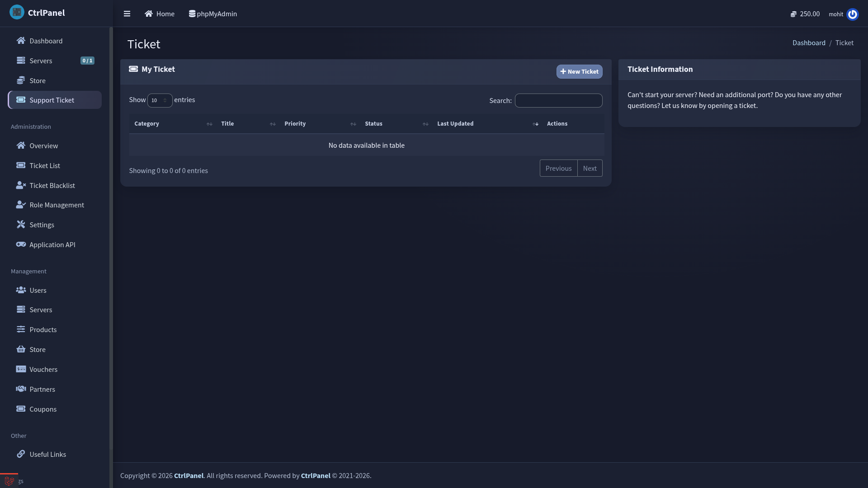Image resolution: width=868 pixels, height=488 pixels.
Task: Click the CtrlPanel logo icon
Action: pos(17,12)
